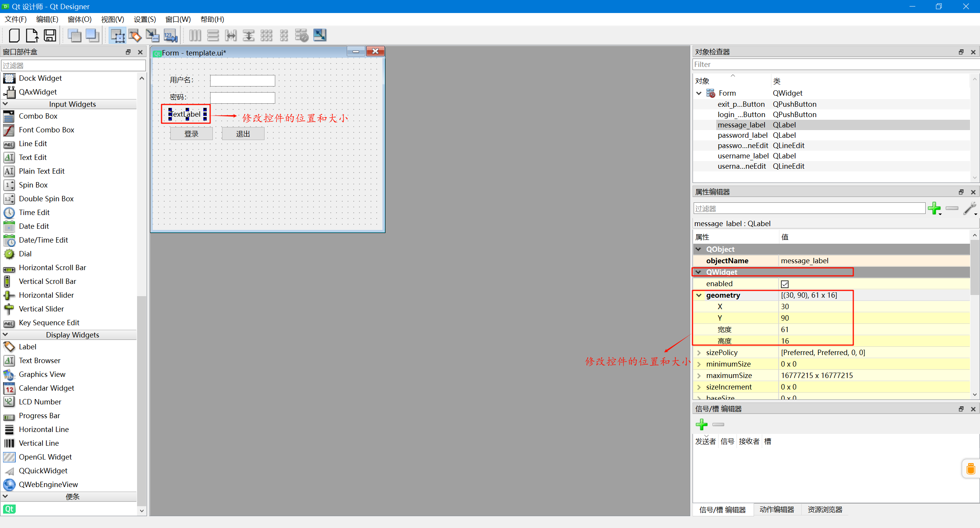
Task: Toggle the enabled property checkbox
Action: click(x=785, y=284)
